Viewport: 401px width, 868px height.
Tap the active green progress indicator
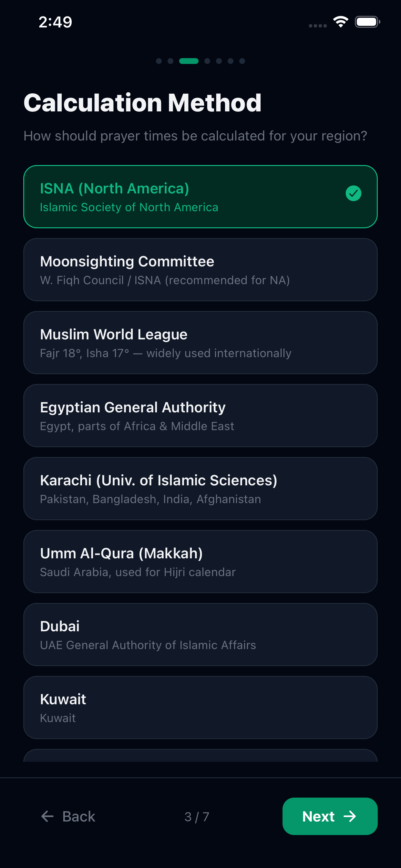point(189,61)
